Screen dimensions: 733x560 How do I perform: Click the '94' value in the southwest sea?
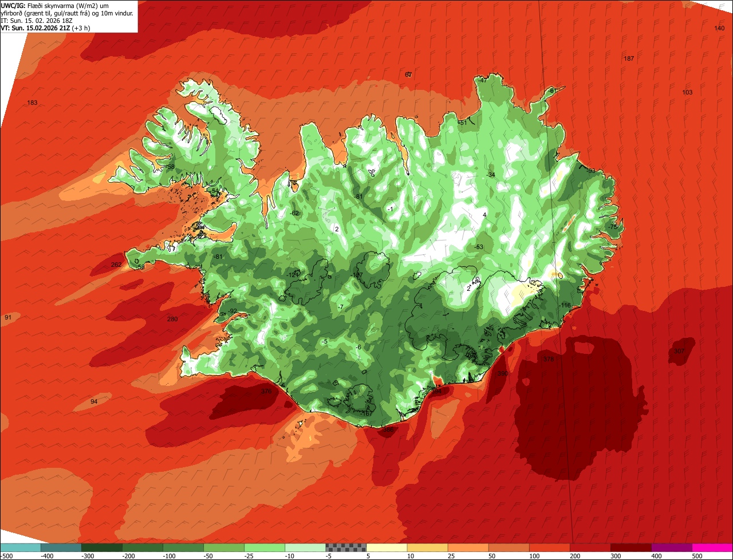(94, 401)
